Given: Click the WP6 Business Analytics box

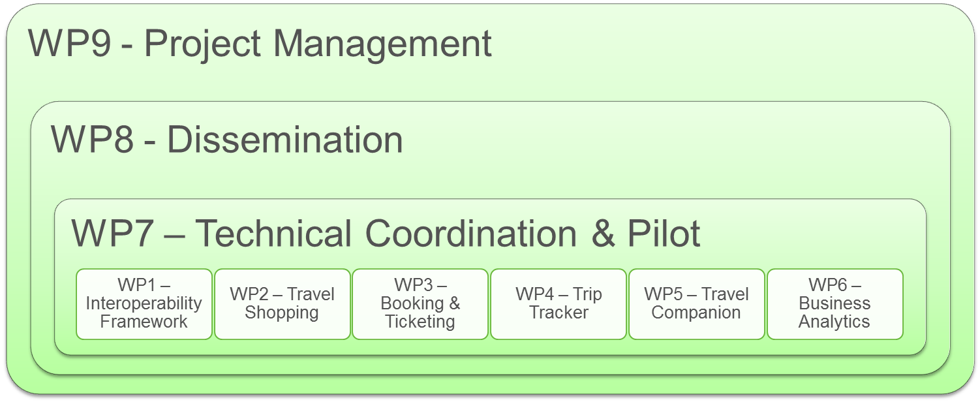Looking at the screenshot, I should click(x=835, y=304).
